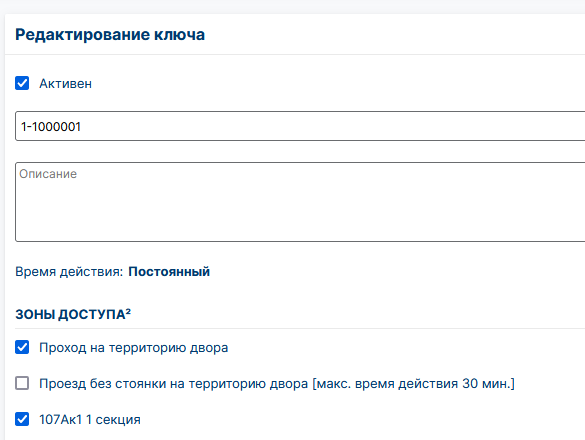The height and width of the screenshot is (440, 585).
Task: Uncheck the Проход на территорию двора checkbox
Action: point(22,347)
